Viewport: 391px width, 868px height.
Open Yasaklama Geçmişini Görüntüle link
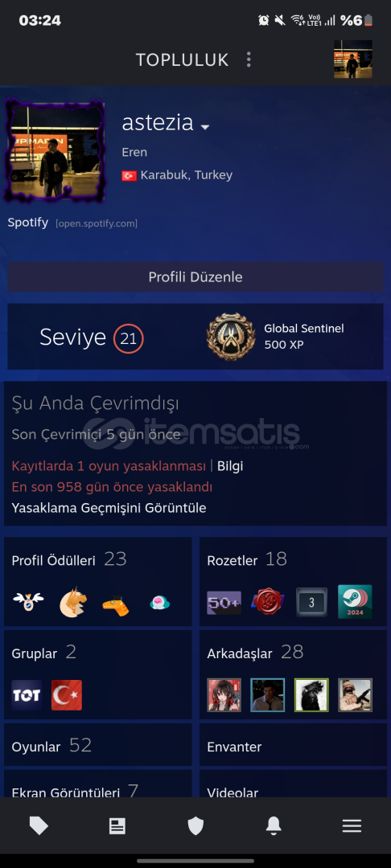(x=109, y=508)
